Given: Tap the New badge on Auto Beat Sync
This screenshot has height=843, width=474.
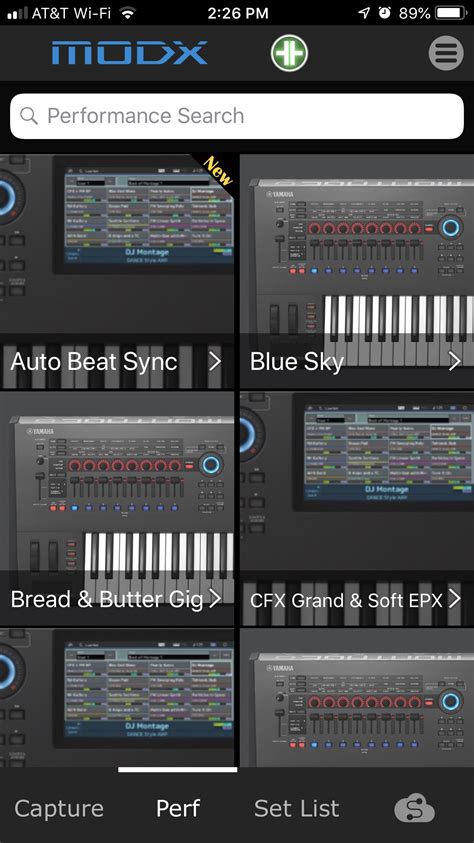Looking at the screenshot, I should click(217, 170).
